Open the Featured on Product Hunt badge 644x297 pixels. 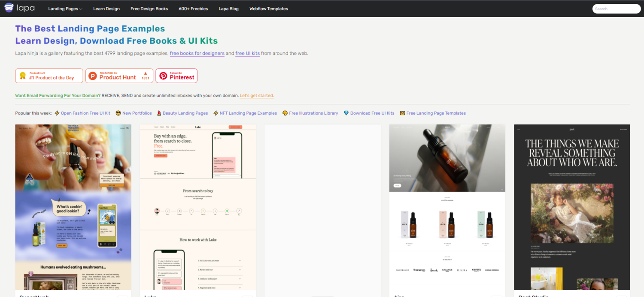tap(119, 76)
